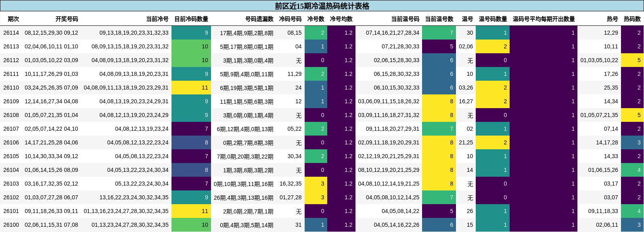Click cold code numbers 01,27,28
The image size is (644, 232).
tap(291, 197)
